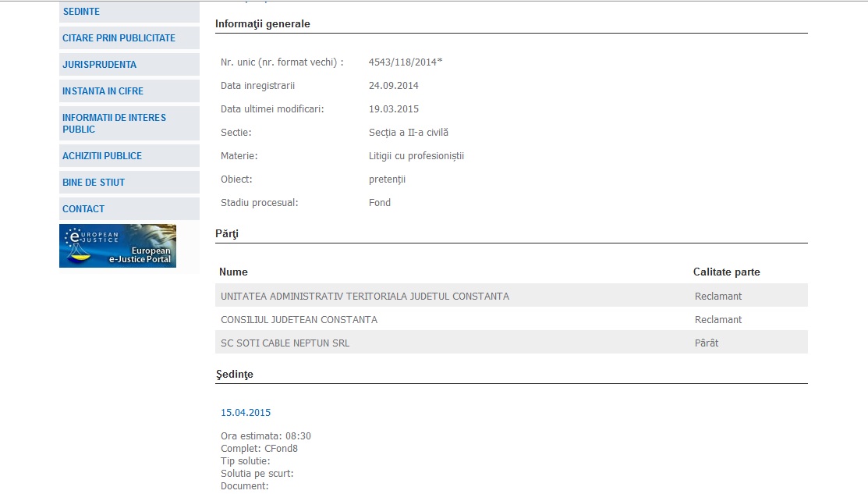Open the JURISPRUDENTA section

tap(99, 65)
